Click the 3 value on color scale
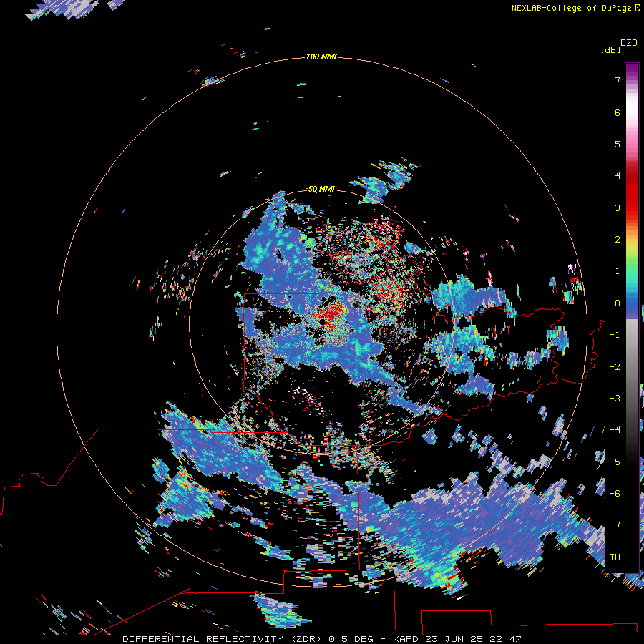Viewport: 644px width, 644px height. (x=618, y=208)
